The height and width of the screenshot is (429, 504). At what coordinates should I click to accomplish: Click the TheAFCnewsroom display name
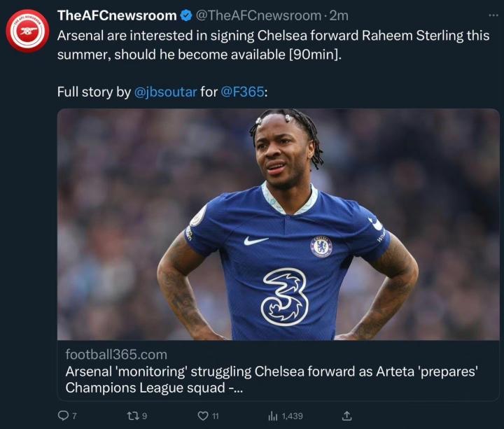point(117,15)
